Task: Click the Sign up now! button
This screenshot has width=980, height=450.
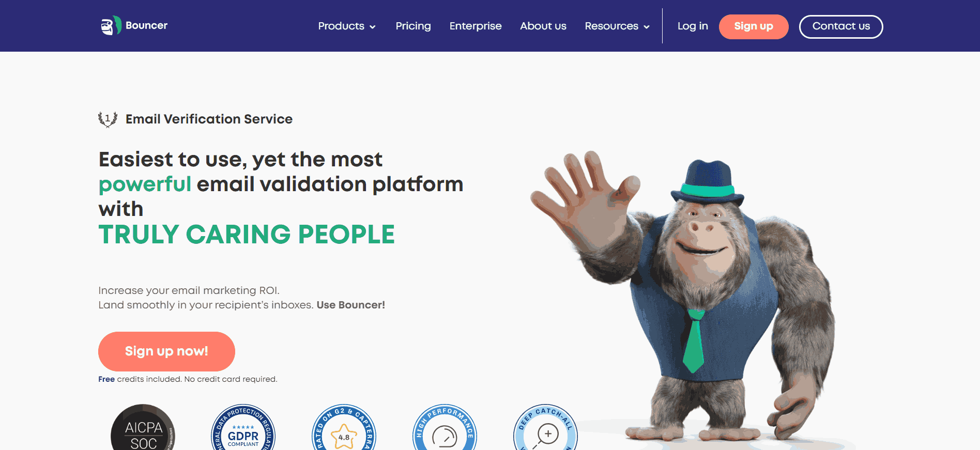Action: [166, 351]
